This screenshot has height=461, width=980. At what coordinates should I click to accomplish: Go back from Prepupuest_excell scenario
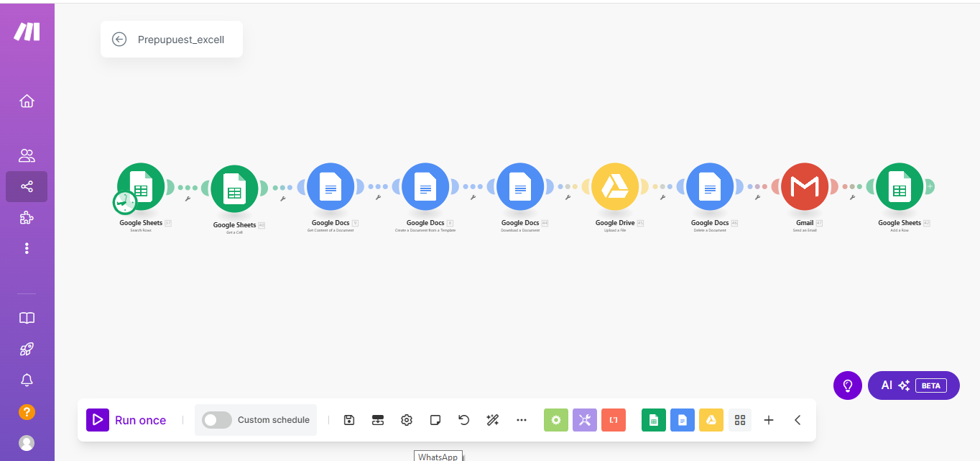click(119, 40)
